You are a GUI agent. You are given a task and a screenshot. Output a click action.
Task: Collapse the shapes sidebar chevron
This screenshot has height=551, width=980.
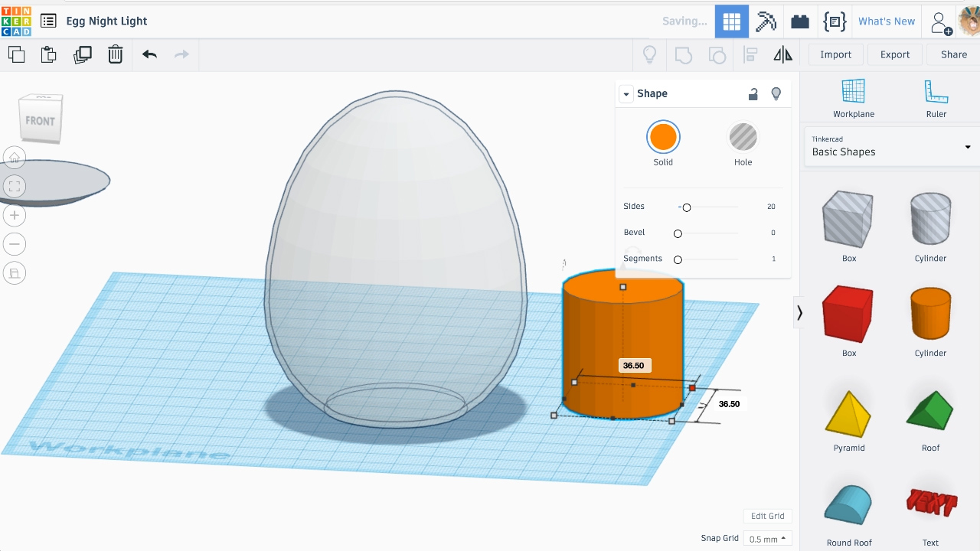799,313
